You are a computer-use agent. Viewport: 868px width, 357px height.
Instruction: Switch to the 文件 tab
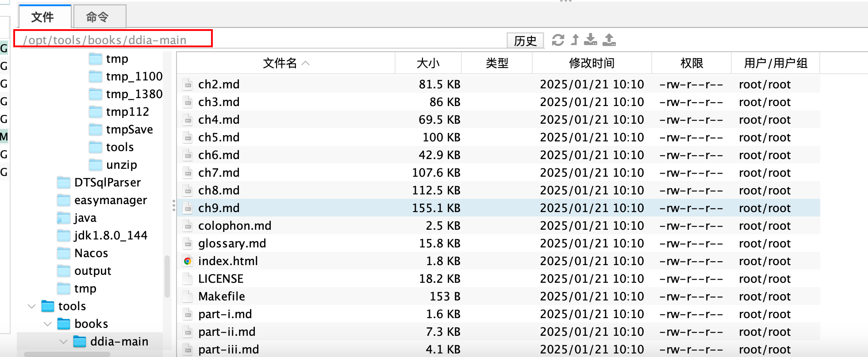coord(45,17)
